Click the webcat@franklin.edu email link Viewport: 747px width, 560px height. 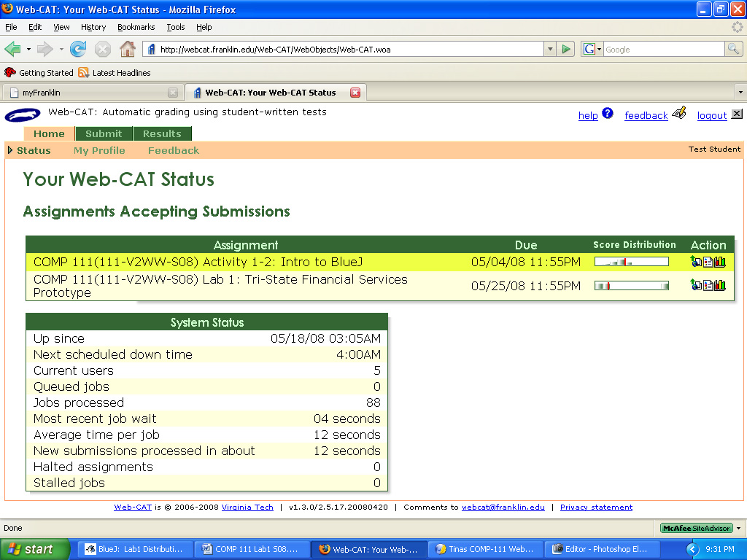point(503,507)
